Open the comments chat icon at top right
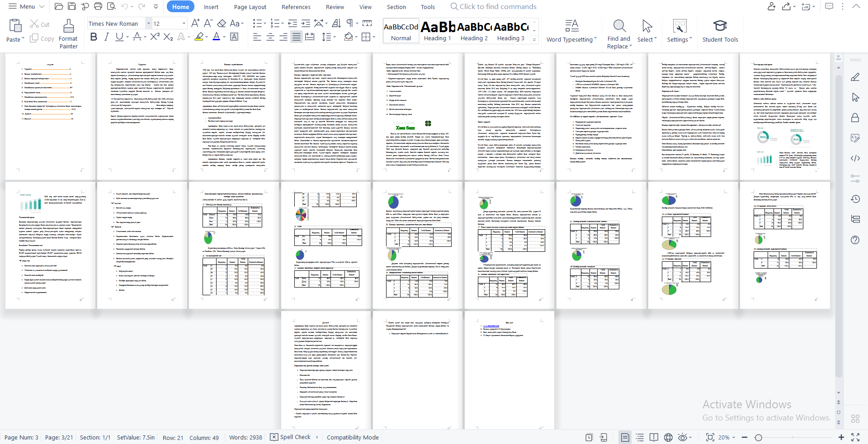 (x=829, y=6)
